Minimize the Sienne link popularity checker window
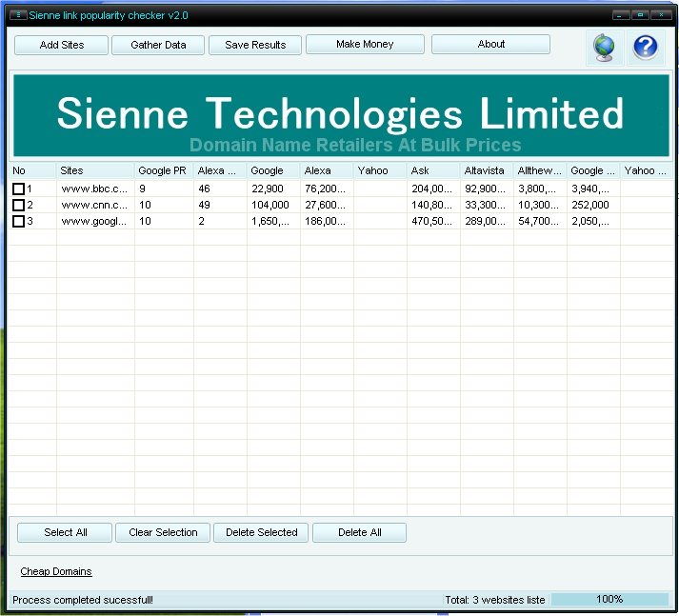679x616 pixels. pyautogui.click(x=621, y=15)
